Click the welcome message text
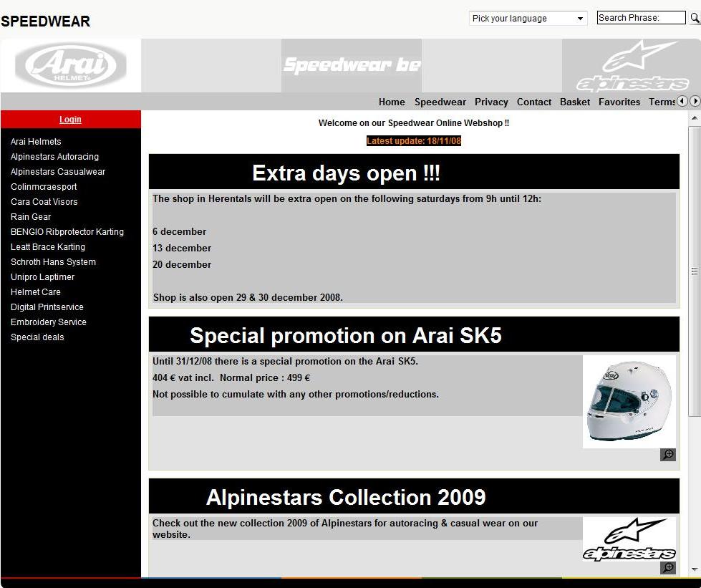The width and height of the screenshot is (701, 588). 414,123
